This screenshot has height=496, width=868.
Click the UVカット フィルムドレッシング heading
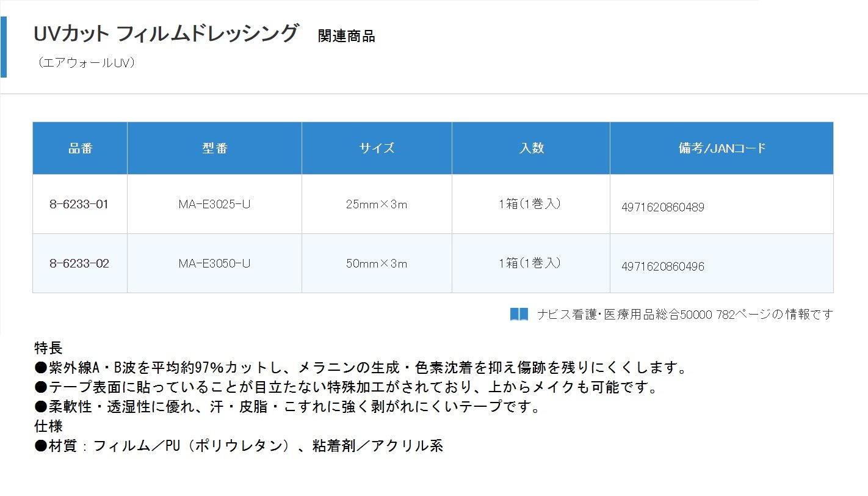pyautogui.click(x=166, y=34)
